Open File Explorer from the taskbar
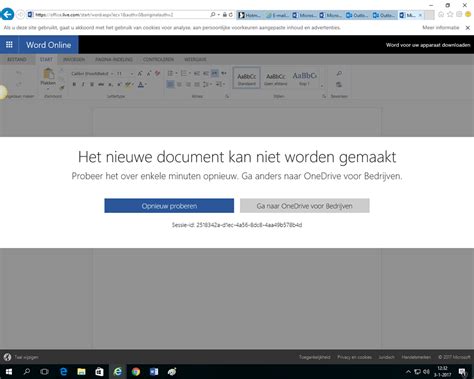This screenshot has width=474, height=379. coord(81,371)
